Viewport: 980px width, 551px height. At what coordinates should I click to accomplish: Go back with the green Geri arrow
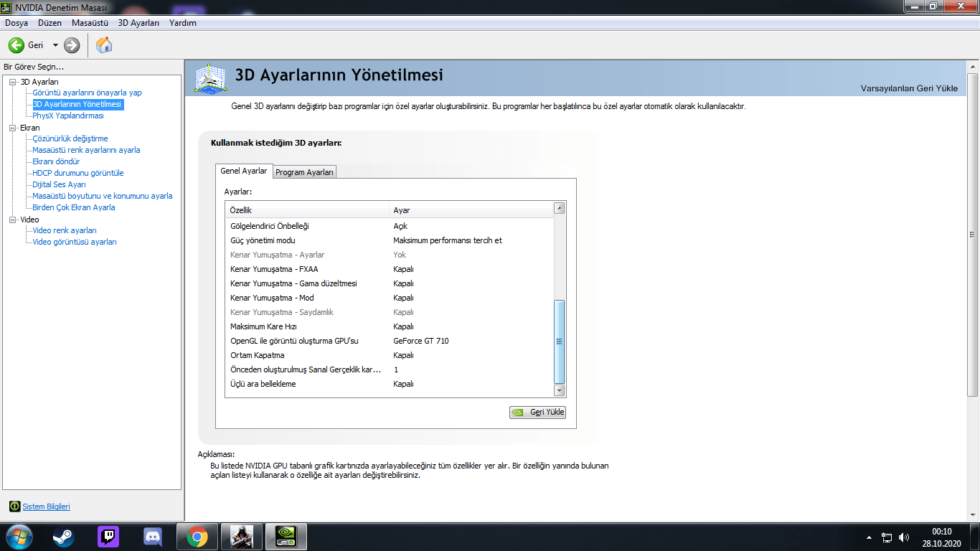pos(16,45)
